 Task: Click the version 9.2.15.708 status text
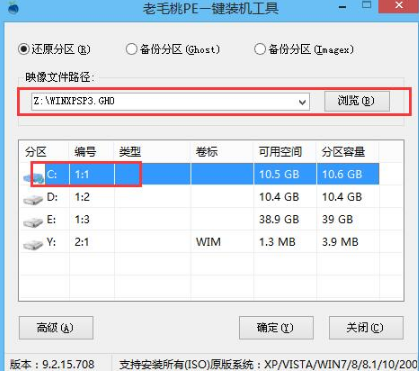tap(52, 364)
